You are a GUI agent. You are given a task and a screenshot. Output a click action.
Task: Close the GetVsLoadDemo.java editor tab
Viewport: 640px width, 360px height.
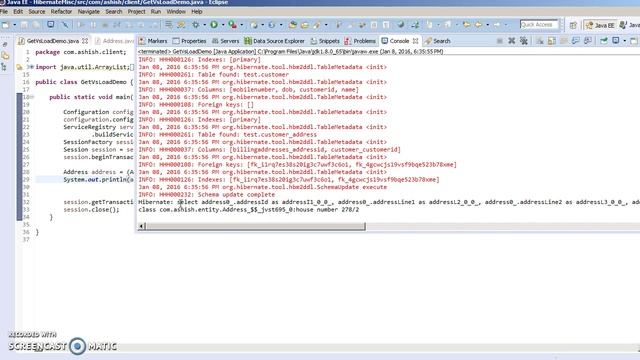click(x=85, y=41)
